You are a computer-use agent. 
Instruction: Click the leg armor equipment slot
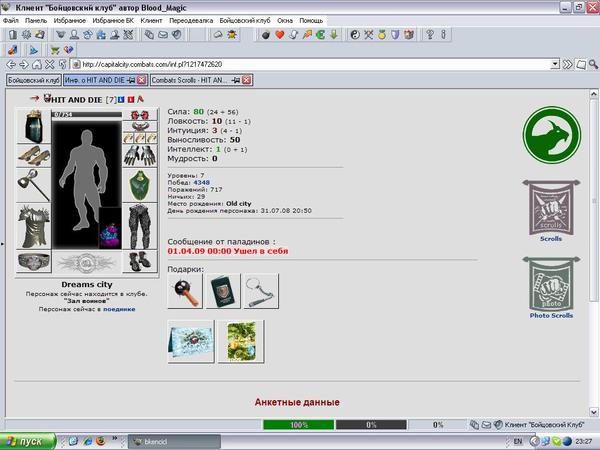click(140, 227)
